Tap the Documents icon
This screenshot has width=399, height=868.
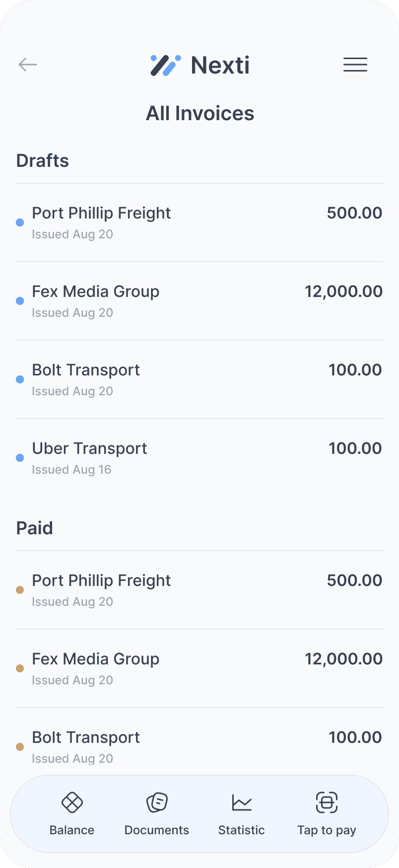click(x=157, y=802)
